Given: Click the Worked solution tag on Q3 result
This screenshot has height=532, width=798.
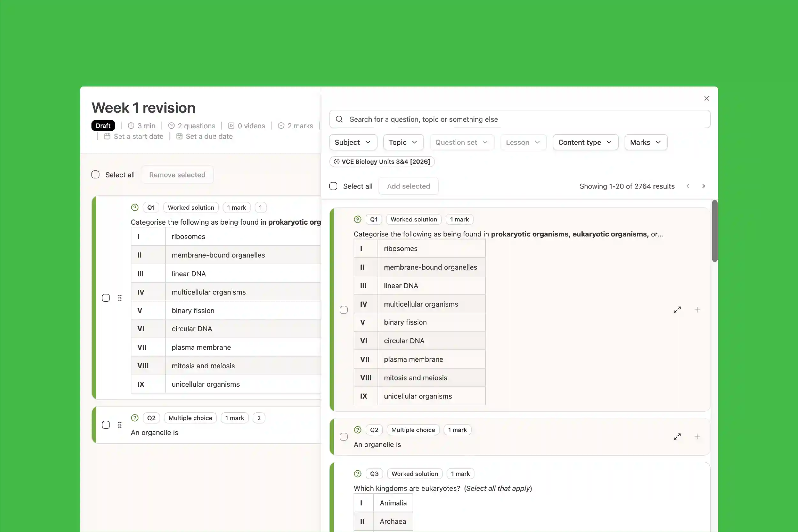Looking at the screenshot, I should 414,474.
